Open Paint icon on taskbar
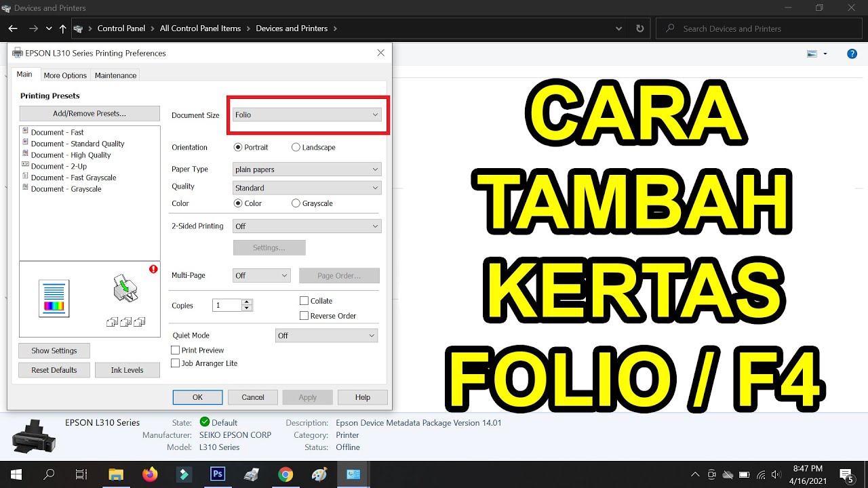The height and width of the screenshot is (488, 868). (319, 474)
